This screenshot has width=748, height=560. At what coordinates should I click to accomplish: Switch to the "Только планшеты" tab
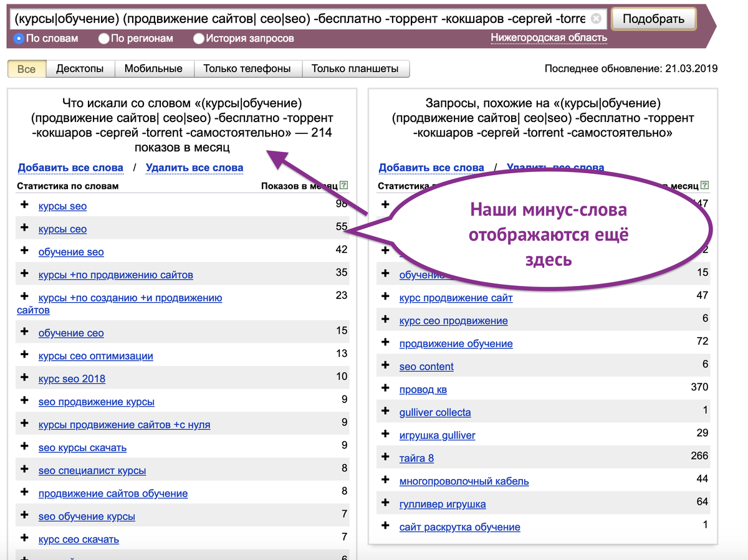tap(356, 69)
